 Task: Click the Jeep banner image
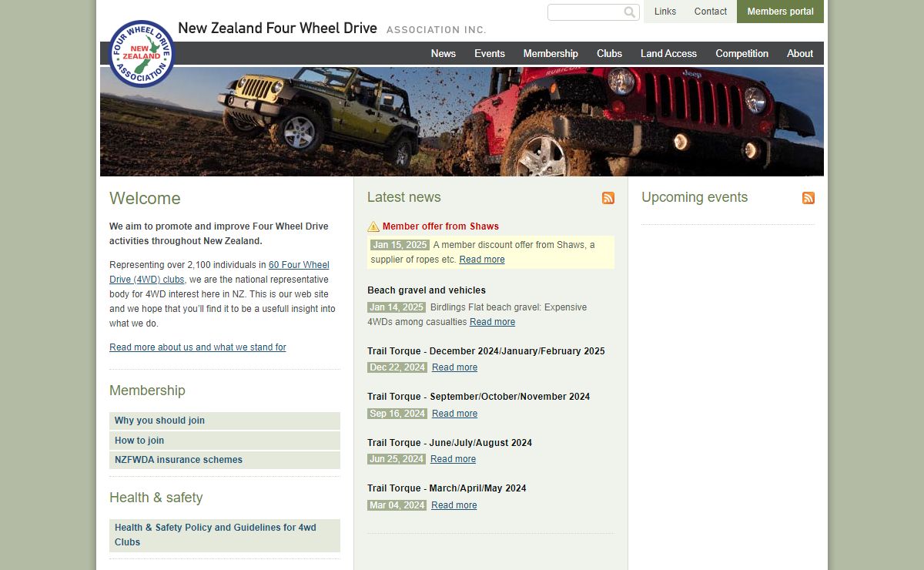(x=462, y=122)
